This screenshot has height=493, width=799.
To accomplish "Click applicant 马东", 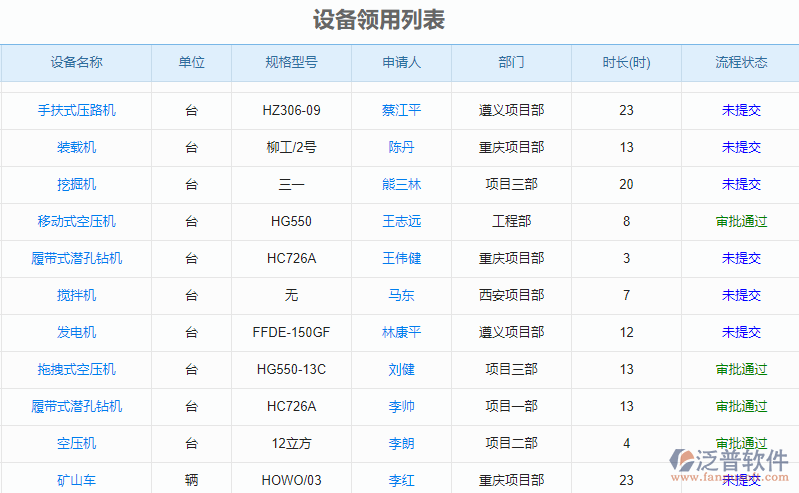I will coord(402,295).
